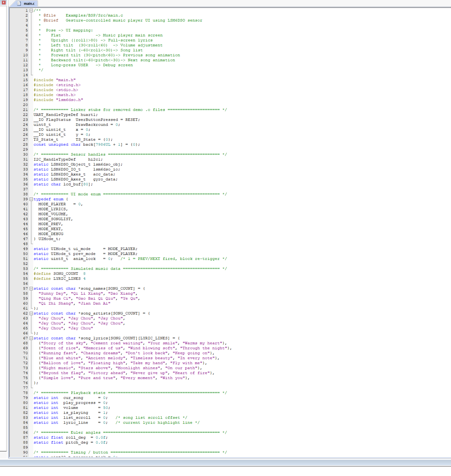Click line number 54 in the gutter

[x=25, y=273]
